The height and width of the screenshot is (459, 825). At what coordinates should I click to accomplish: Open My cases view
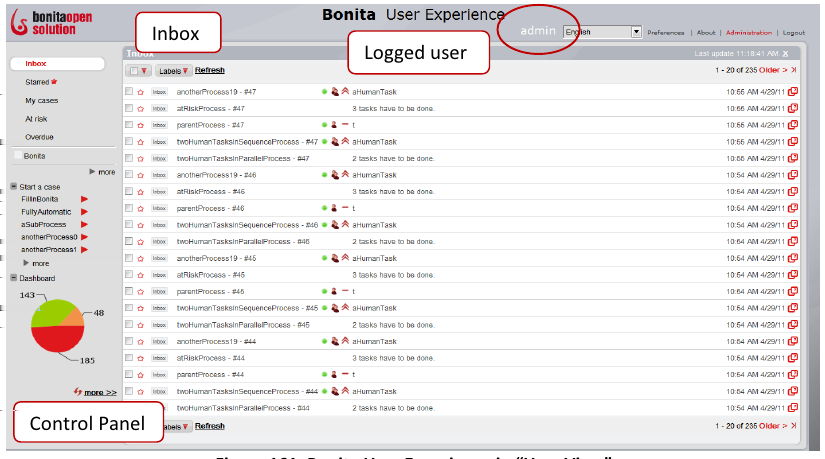(42, 101)
